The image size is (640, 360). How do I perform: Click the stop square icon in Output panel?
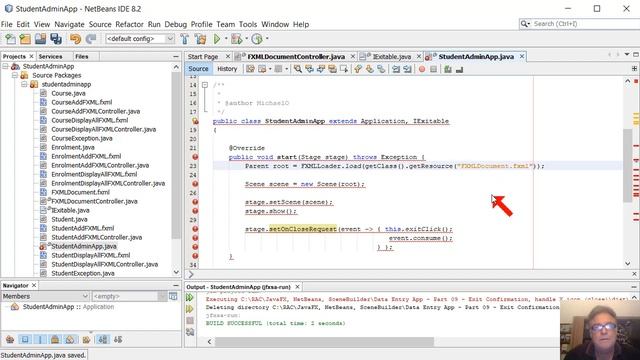tap(190, 320)
